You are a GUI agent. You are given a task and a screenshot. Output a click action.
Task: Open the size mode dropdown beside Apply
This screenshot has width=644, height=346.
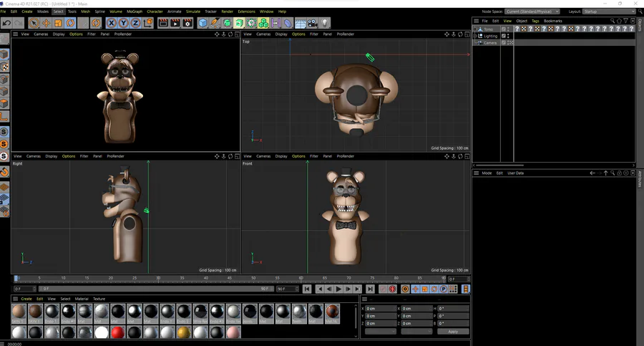click(x=416, y=331)
